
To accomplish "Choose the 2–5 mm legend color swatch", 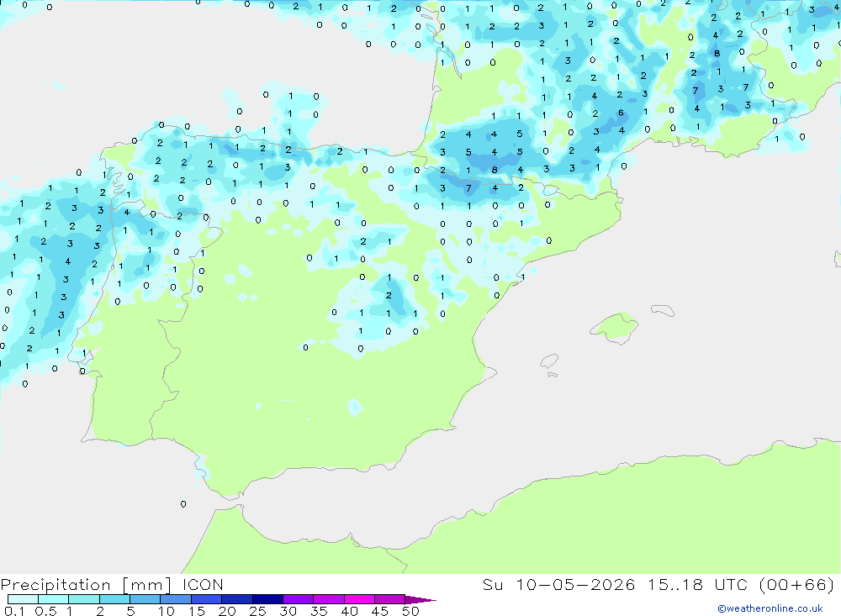I will pyautogui.click(x=114, y=599).
